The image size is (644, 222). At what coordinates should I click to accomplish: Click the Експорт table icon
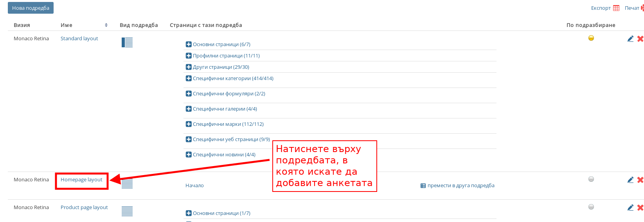pyautogui.click(x=616, y=8)
